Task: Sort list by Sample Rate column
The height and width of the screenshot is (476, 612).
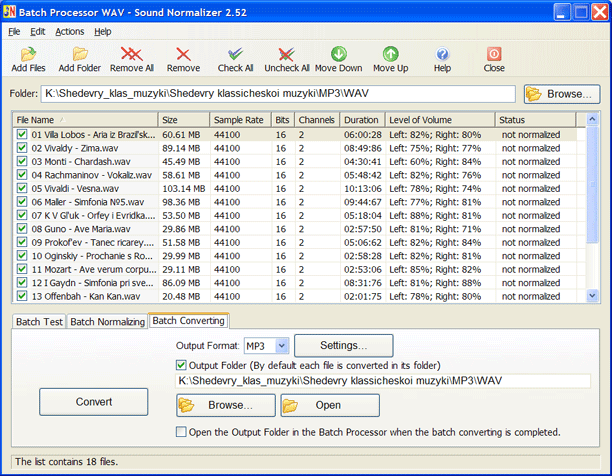Action: [x=240, y=120]
